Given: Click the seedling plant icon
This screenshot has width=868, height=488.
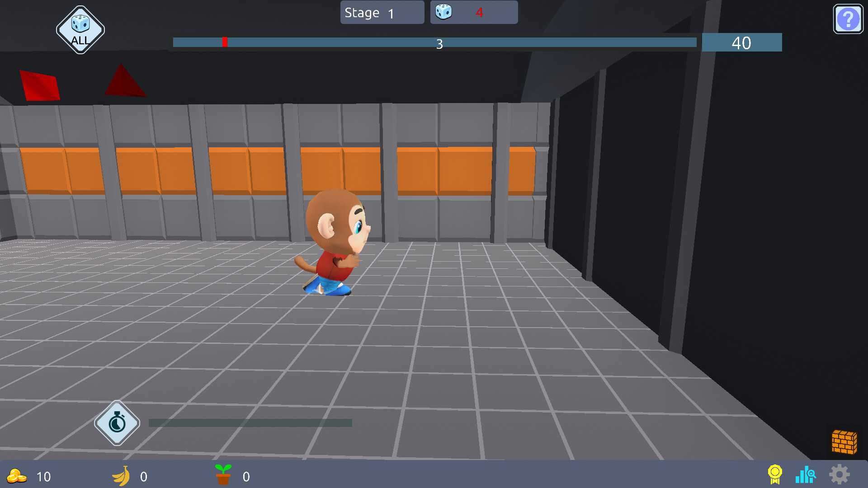Looking at the screenshot, I should [x=224, y=474].
